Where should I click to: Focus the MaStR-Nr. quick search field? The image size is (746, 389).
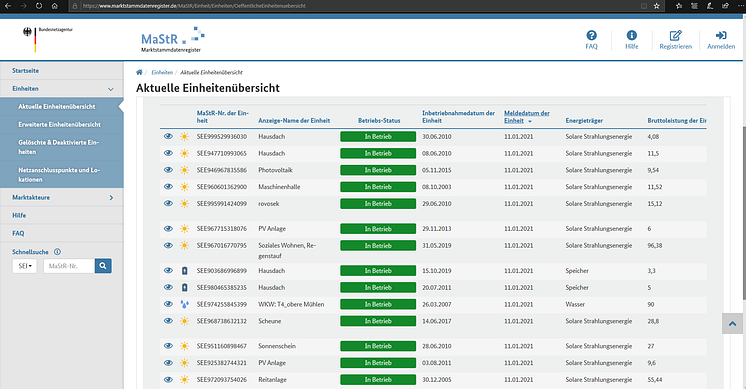click(69, 266)
